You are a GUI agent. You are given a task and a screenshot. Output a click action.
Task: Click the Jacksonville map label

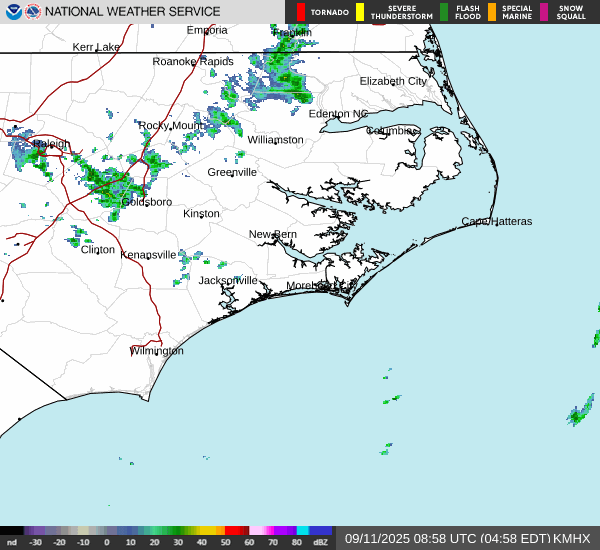tap(227, 280)
